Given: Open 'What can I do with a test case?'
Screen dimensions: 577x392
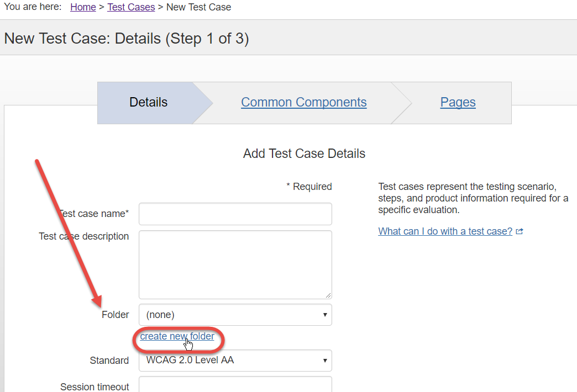Looking at the screenshot, I should point(445,231).
